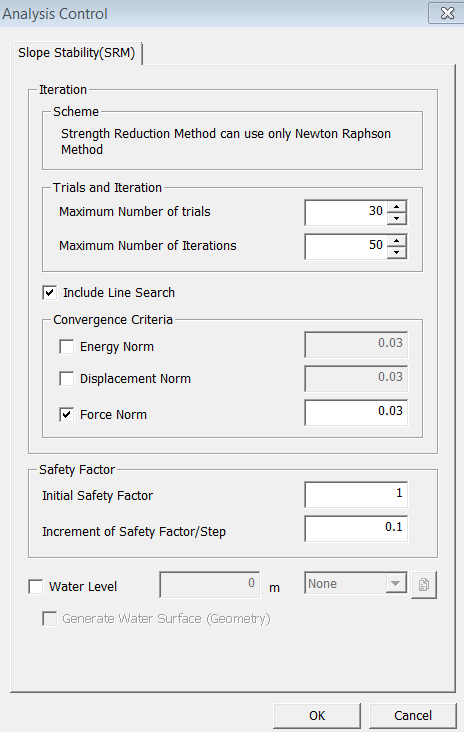Decrease Maximum Number of trials spinner down
The height and width of the screenshot is (732, 464).
[x=397, y=218]
